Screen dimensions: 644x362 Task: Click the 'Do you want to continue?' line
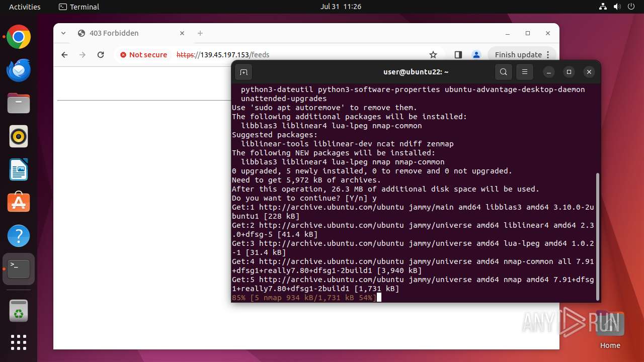pyautogui.click(x=304, y=198)
